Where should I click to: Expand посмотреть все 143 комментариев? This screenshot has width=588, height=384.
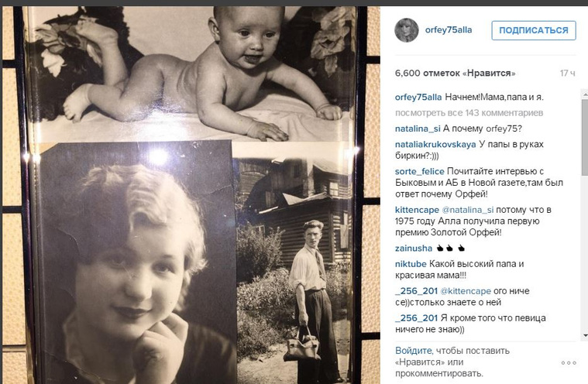pyautogui.click(x=469, y=113)
